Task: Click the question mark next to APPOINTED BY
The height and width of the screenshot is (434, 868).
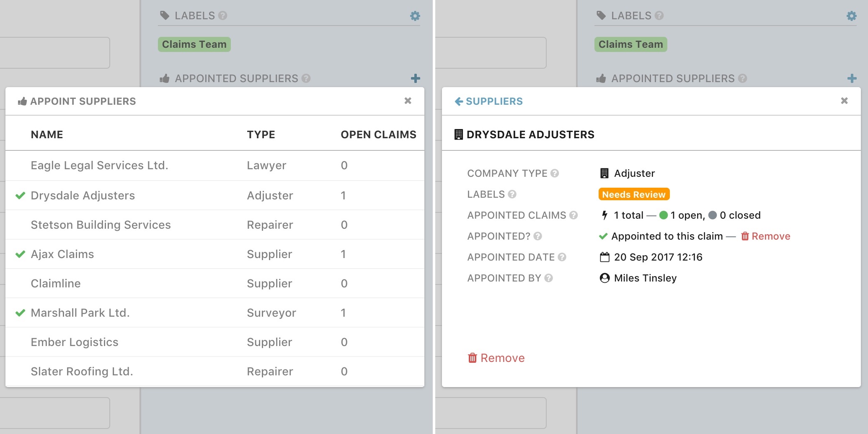Action: pos(549,278)
